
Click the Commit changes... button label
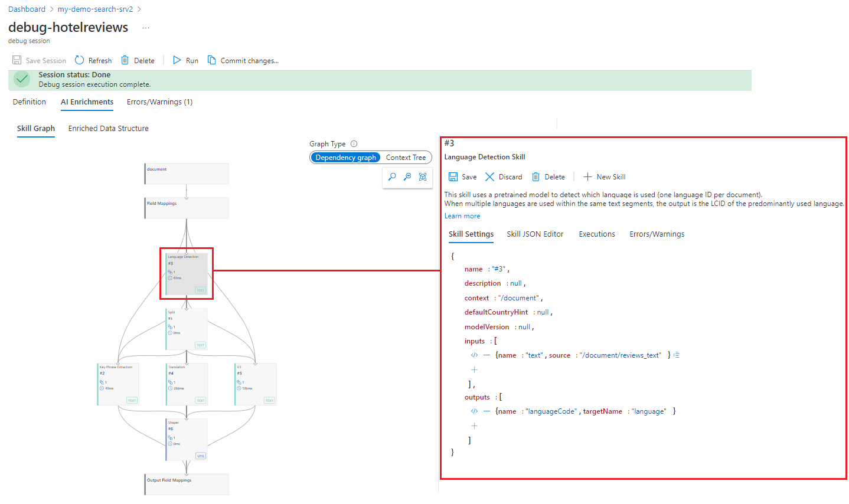pos(250,61)
